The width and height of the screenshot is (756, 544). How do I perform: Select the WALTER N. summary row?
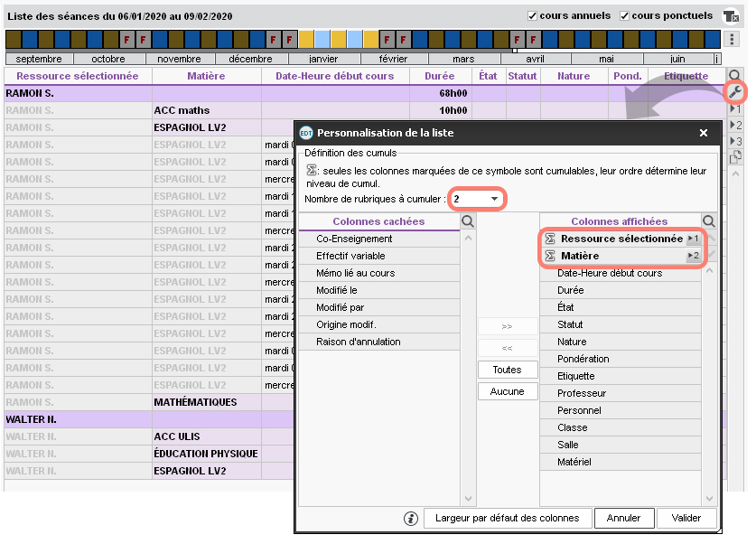(149, 419)
